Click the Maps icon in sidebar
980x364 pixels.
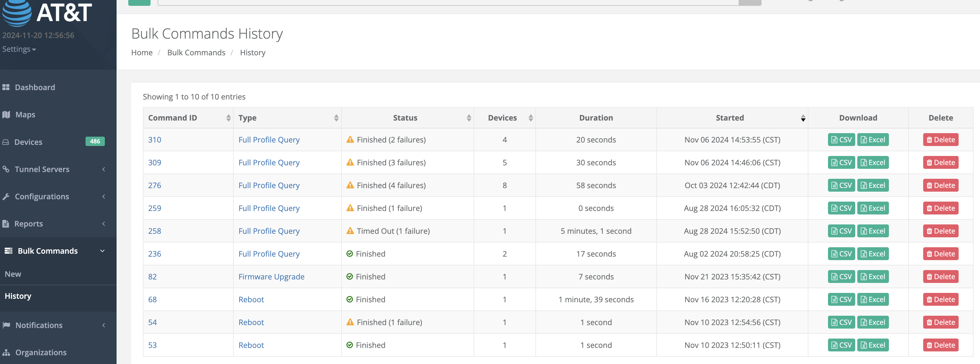point(6,115)
